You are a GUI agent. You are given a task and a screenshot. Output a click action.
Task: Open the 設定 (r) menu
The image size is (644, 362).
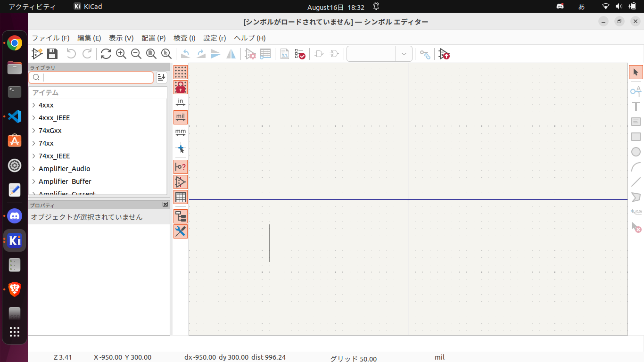tap(215, 38)
